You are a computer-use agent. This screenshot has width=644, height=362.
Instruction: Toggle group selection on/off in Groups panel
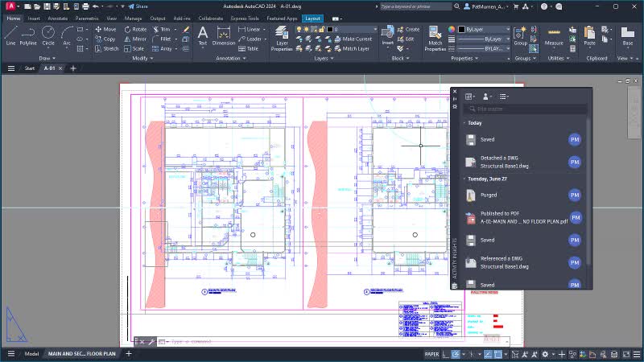pyautogui.click(x=534, y=48)
